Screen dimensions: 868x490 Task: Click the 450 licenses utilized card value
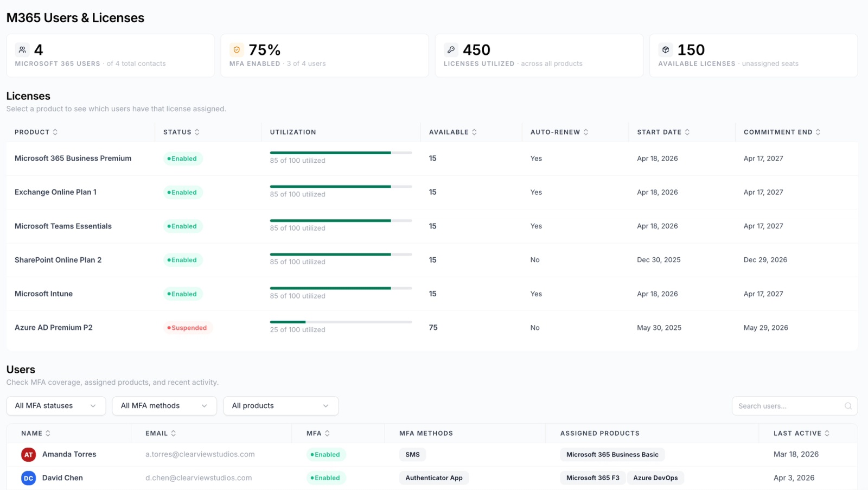(x=476, y=50)
